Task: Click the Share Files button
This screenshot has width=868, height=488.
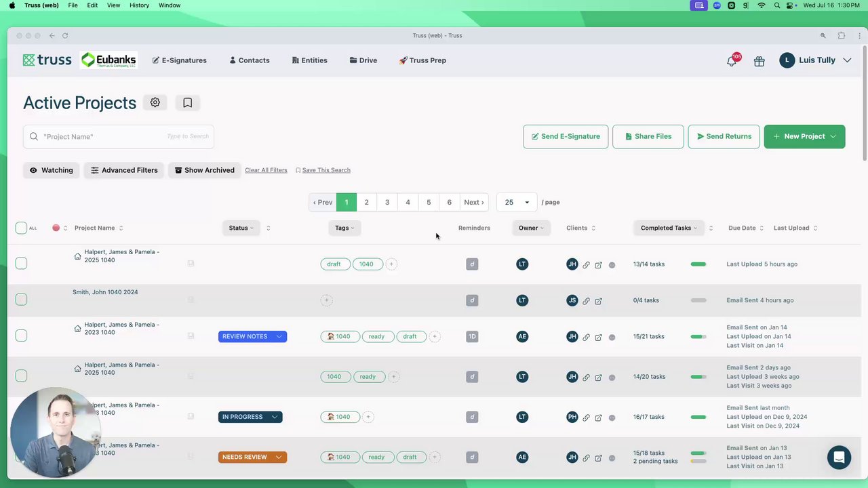Action: pyautogui.click(x=648, y=136)
